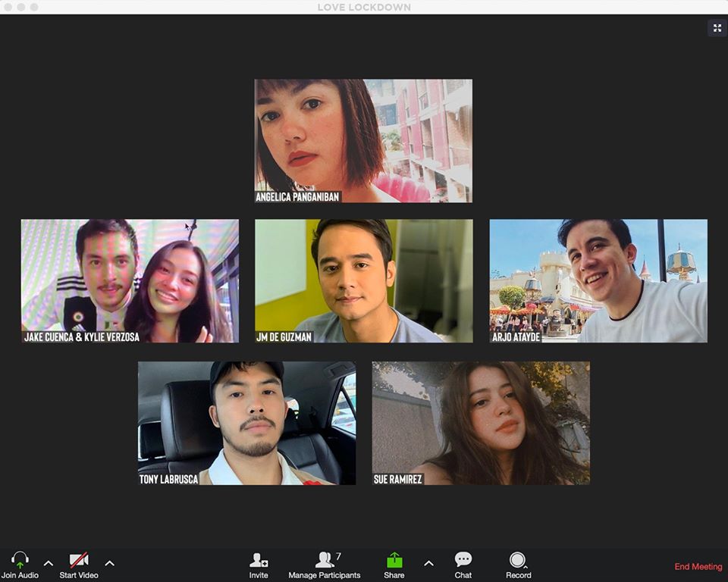Select Arjo Atayde video tile
728x582 pixels.
click(598, 281)
